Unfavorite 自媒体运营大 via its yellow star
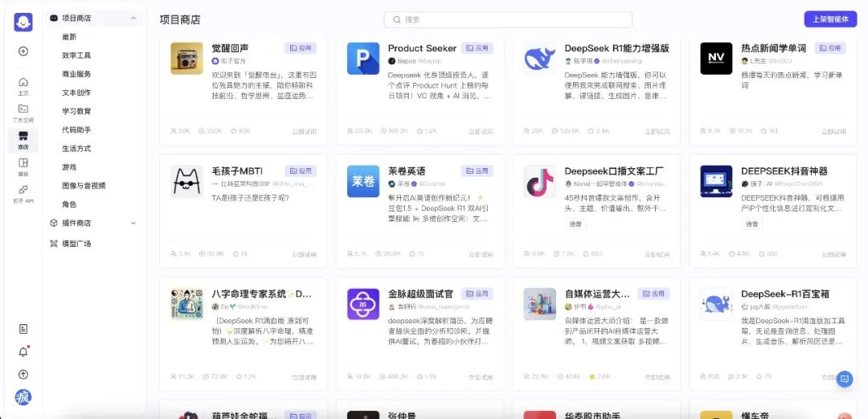This screenshot has width=868, height=419. [x=592, y=376]
